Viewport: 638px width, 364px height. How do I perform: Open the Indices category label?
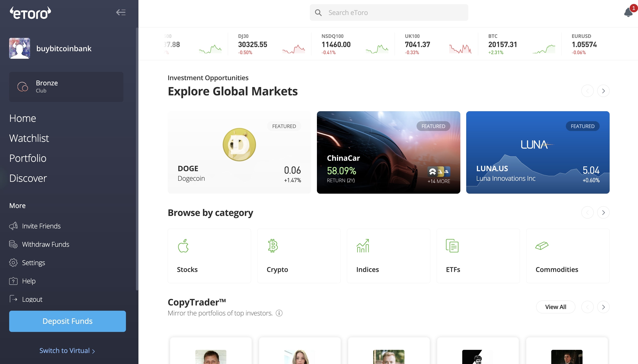click(367, 269)
